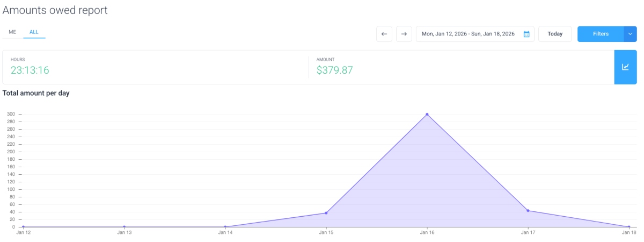
Task: Select the Jan 12 data point on the chart
Action: [23, 227]
